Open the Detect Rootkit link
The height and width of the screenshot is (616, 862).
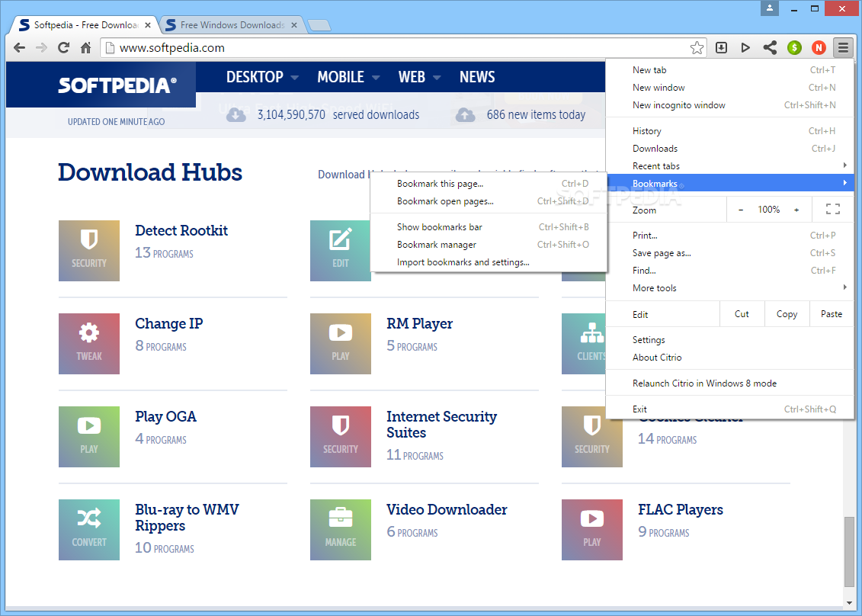point(181,230)
